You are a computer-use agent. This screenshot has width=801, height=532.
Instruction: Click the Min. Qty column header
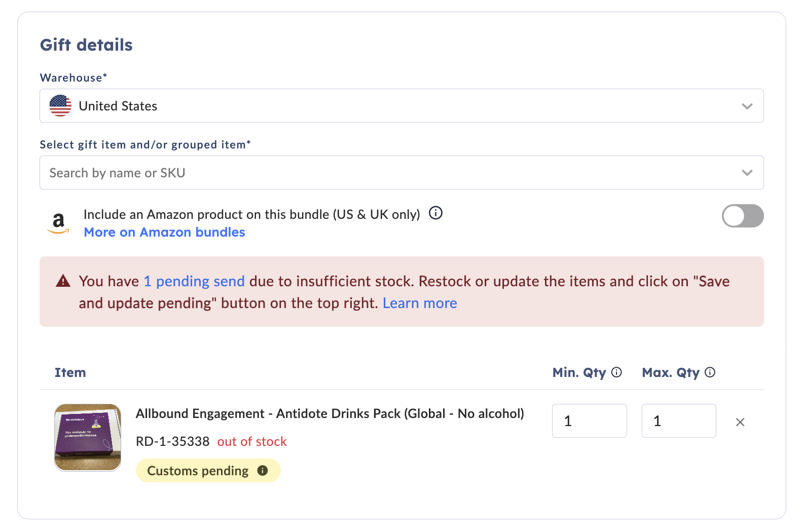click(x=579, y=372)
